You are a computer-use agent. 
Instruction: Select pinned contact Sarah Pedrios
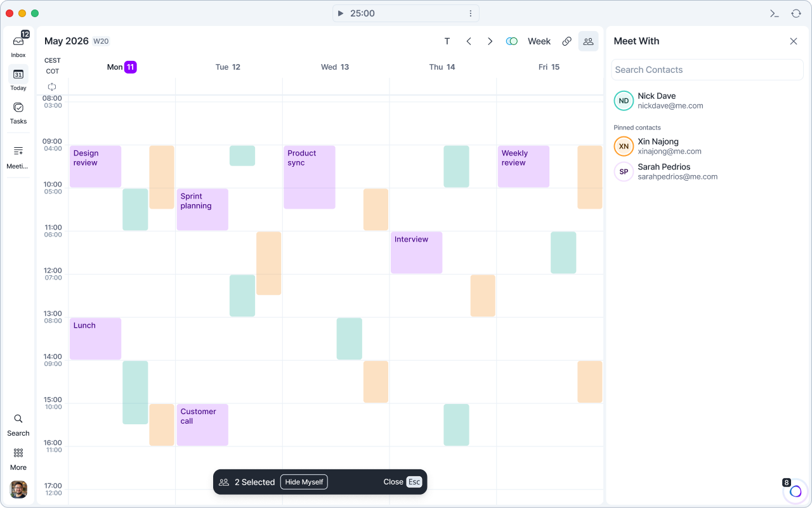[x=707, y=172]
